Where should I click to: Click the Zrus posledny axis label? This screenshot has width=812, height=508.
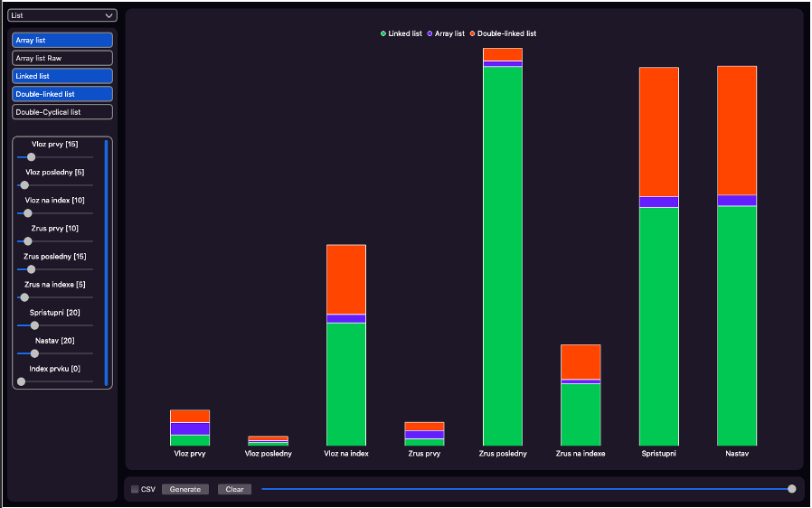coord(503,454)
